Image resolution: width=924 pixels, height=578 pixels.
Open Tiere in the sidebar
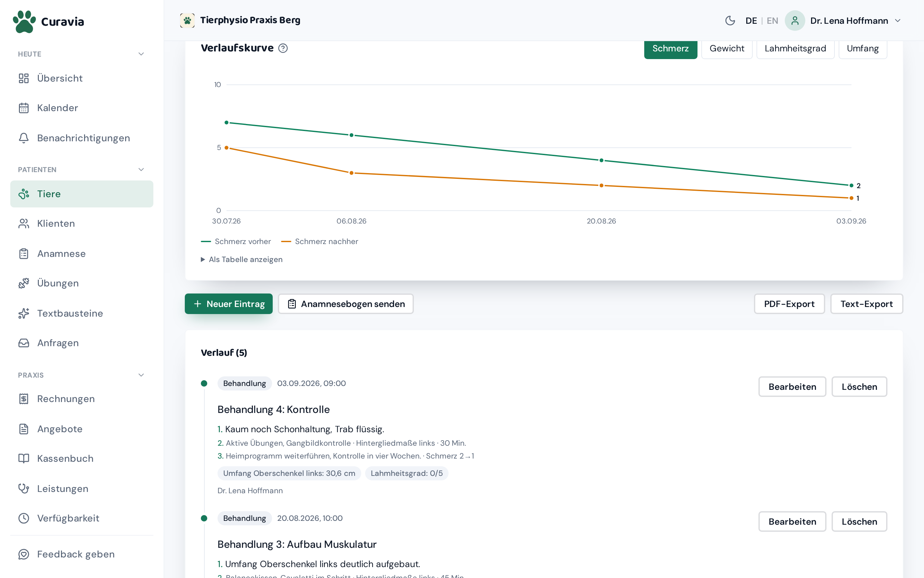[82, 194]
